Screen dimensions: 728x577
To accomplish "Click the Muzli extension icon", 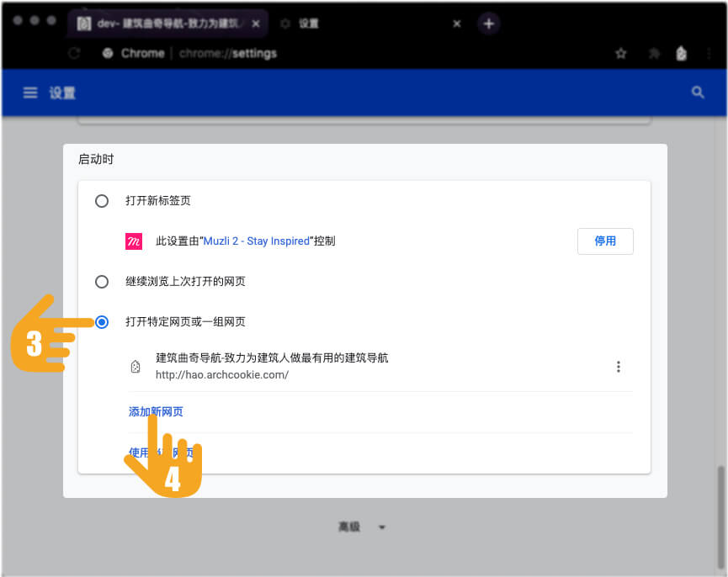I will point(134,241).
